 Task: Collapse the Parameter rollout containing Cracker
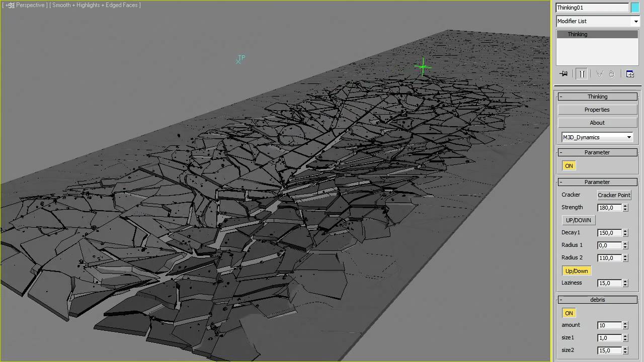597,182
